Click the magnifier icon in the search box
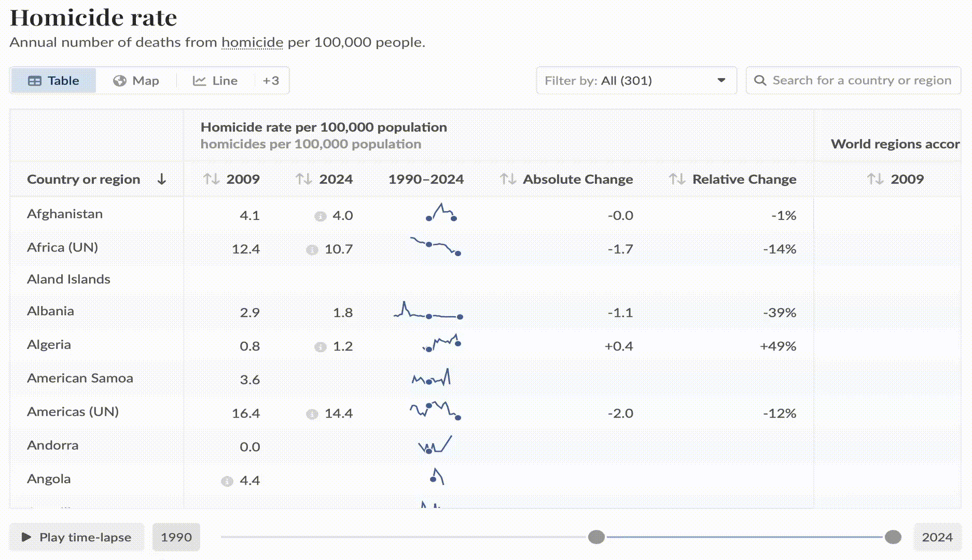The height and width of the screenshot is (560, 972). point(760,80)
